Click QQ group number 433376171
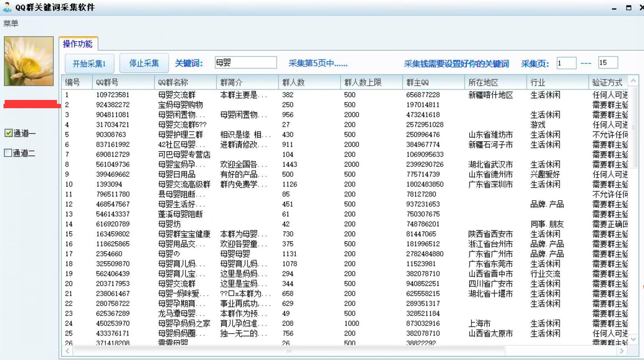The image size is (644, 360). coord(112,333)
